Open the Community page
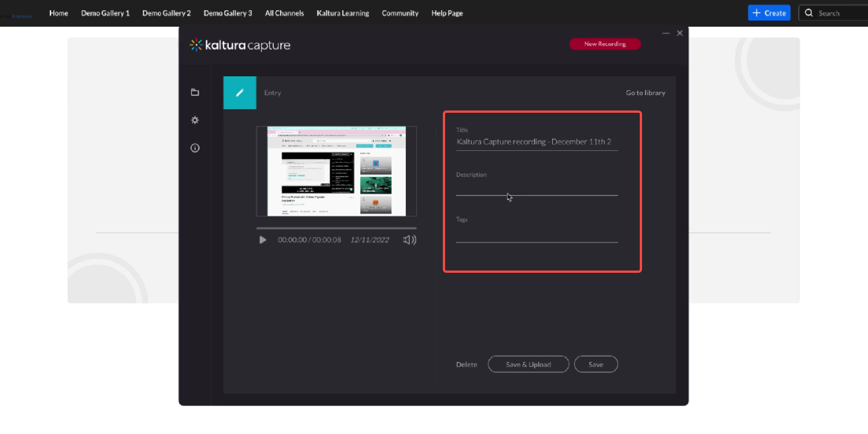Viewport: 868px width, 434px height. tap(400, 13)
